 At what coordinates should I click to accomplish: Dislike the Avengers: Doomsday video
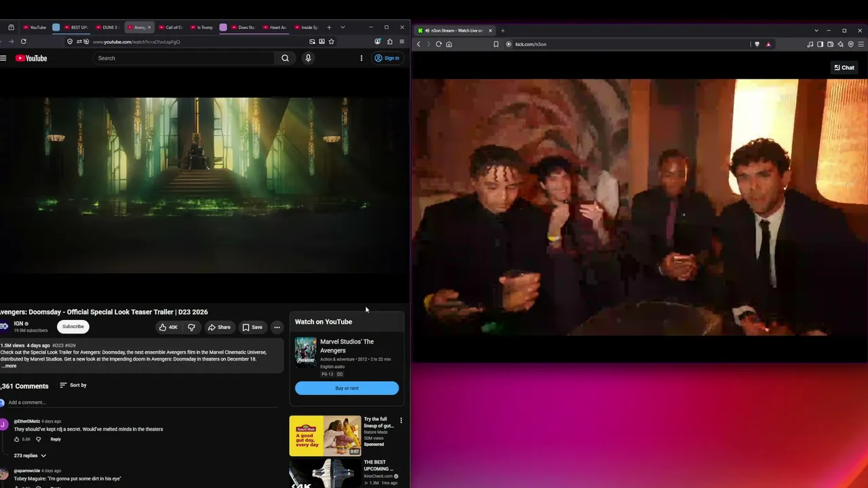point(191,327)
